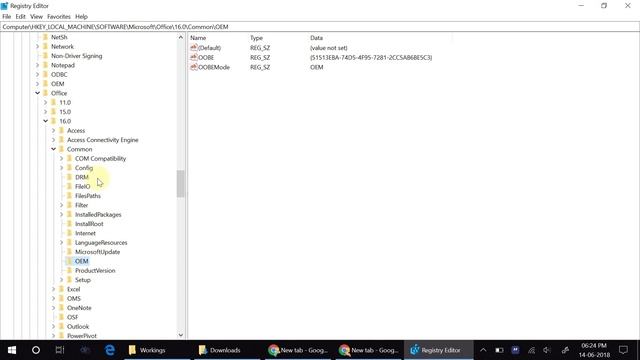Screen dimensions: 640x360
Task: Collapse the 16.0 key
Action: (45, 121)
